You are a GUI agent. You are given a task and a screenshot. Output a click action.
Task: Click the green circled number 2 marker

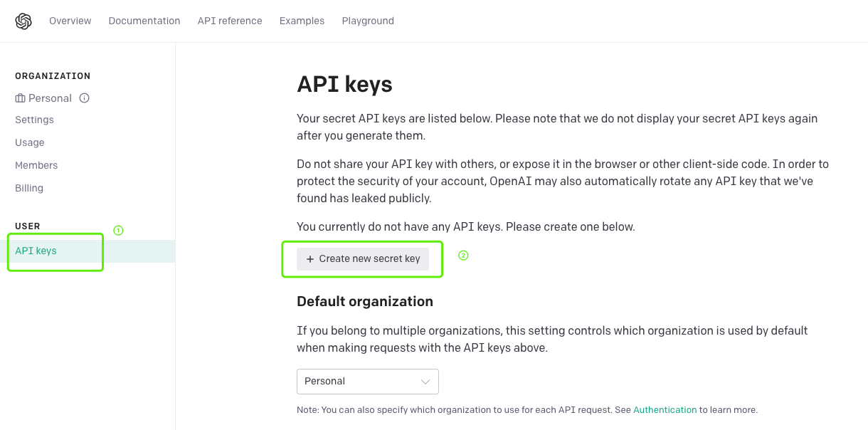[x=463, y=255]
